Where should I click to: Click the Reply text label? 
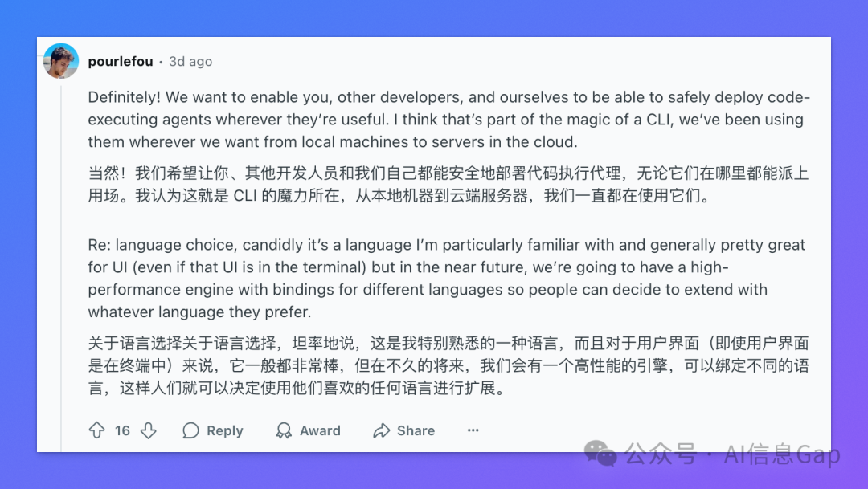[x=225, y=430]
